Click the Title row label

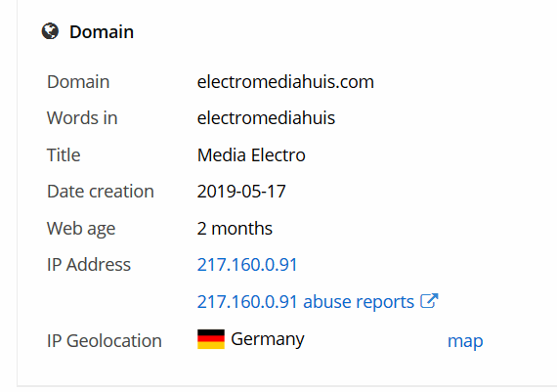point(64,155)
